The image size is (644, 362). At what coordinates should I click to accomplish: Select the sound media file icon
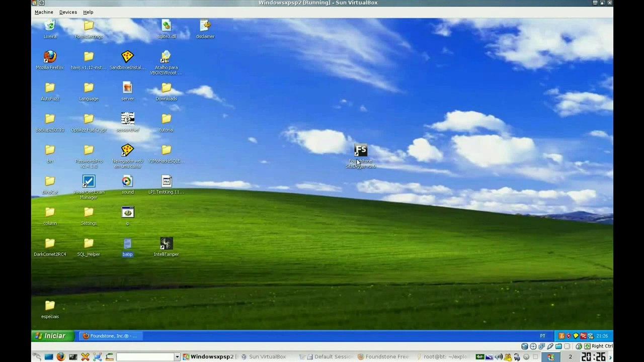(127, 185)
